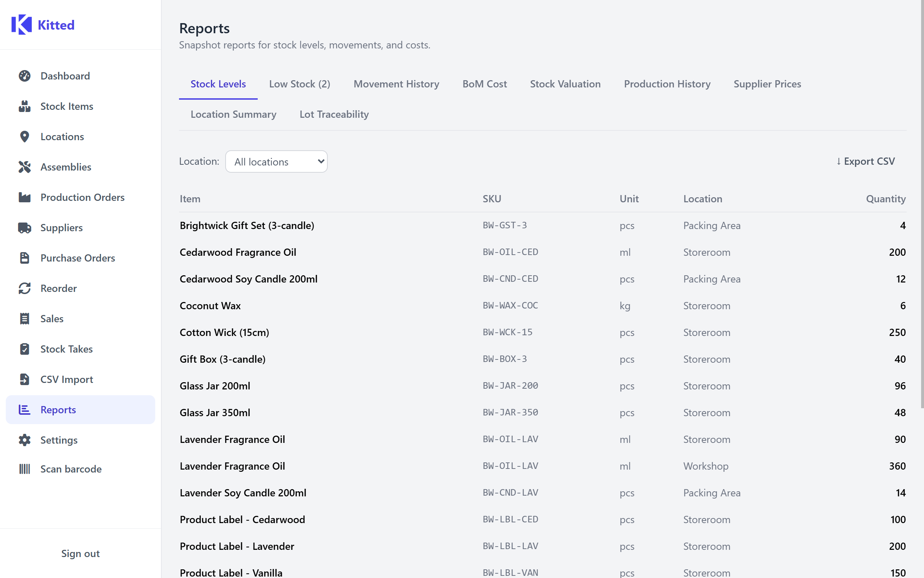Viewport: 924px width, 578px height.
Task: Go to Settings page
Action: tap(80, 440)
